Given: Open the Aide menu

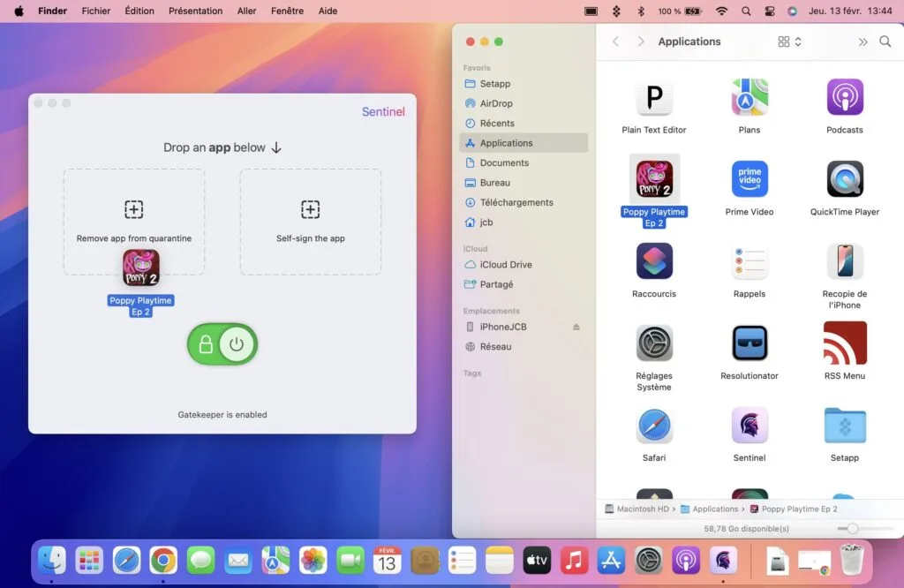Looking at the screenshot, I should (328, 11).
